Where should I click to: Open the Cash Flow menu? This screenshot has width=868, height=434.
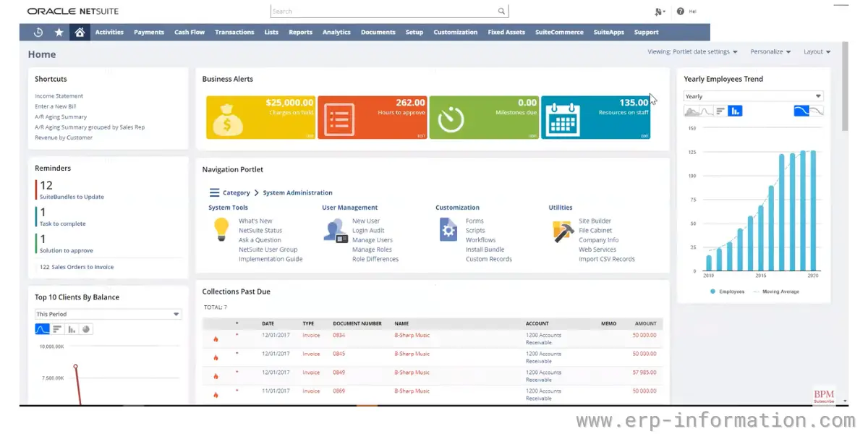pyautogui.click(x=190, y=33)
